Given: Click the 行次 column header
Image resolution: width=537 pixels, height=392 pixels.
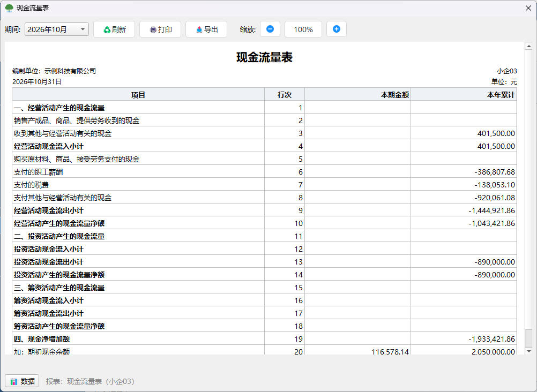Looking at the screenshot, I should point(284,94).
